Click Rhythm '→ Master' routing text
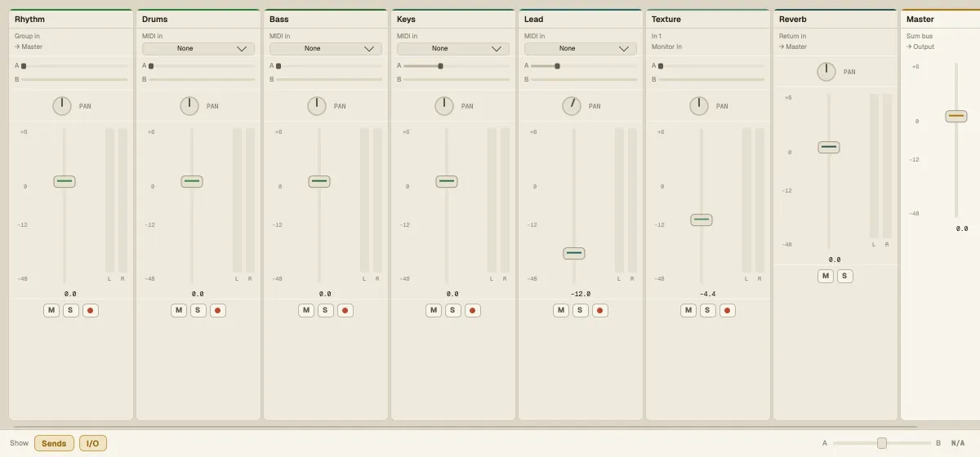Viewport: 980px width, 457px height. (29, 47)
